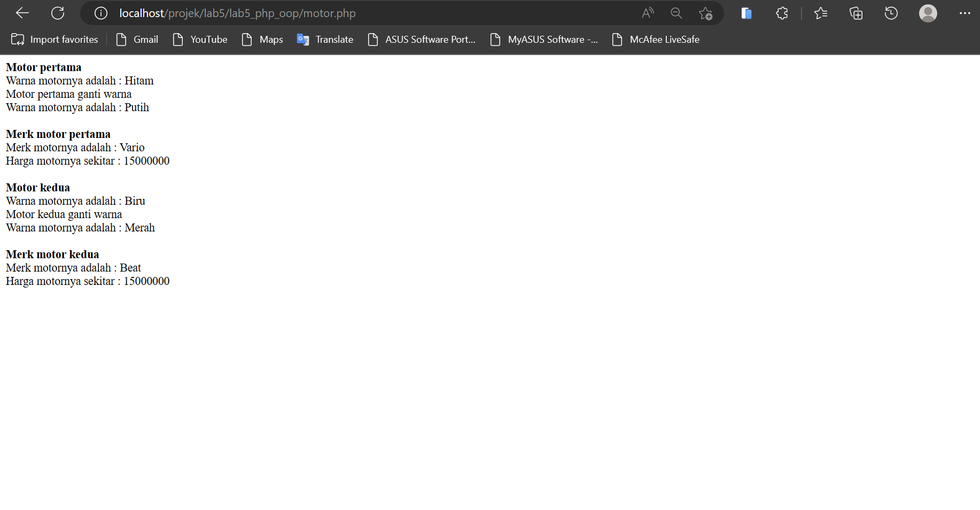980x510 pixels.
Task: Expand Import favorites
Action: (54, 39)
